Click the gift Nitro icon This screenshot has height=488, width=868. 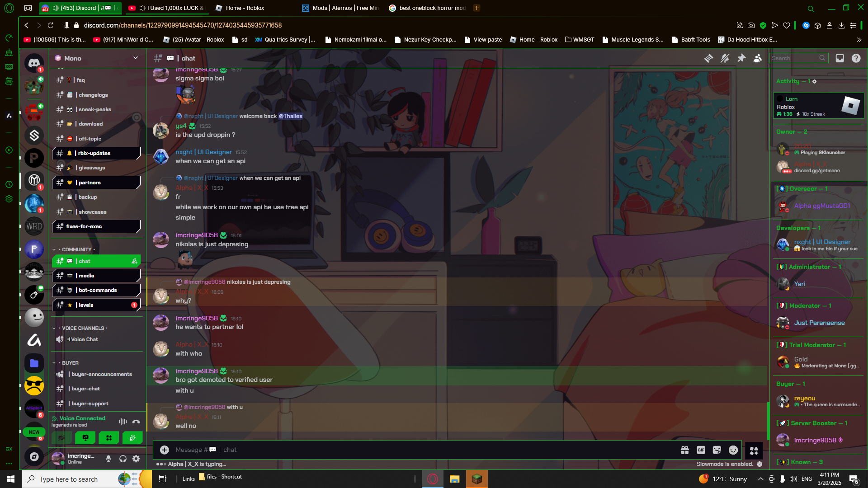(x=684, y=450)
